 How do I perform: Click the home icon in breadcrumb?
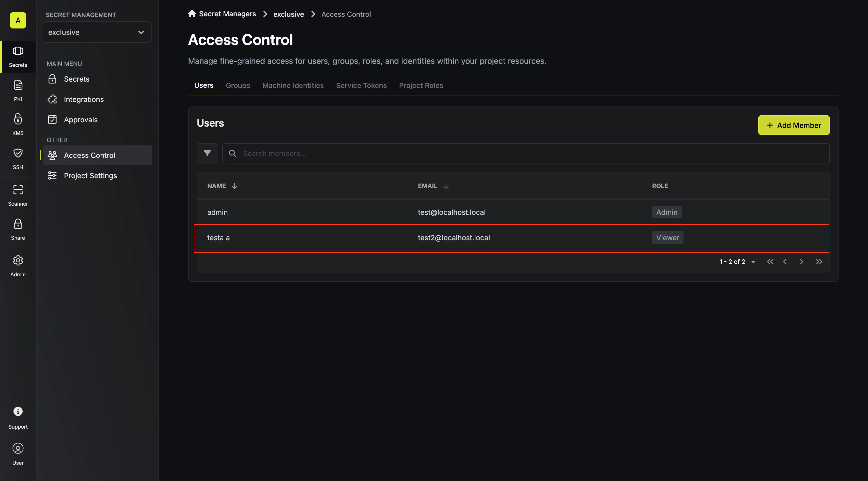coord(192,13)
